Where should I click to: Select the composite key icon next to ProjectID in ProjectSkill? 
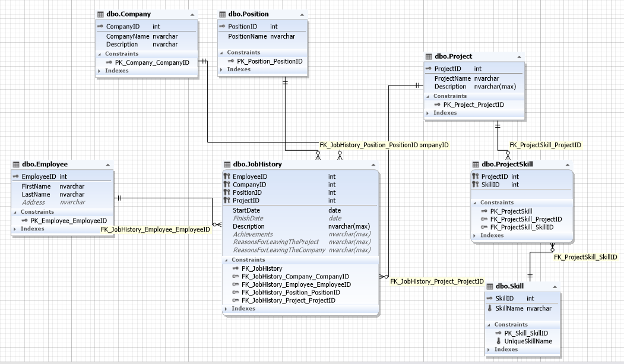click(x=476, y=176)
